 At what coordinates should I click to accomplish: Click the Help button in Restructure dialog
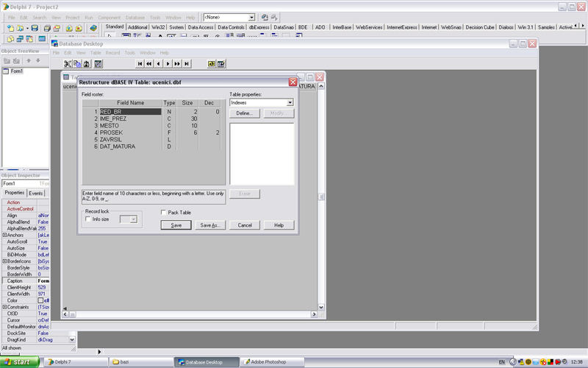[x=279, y=225]
